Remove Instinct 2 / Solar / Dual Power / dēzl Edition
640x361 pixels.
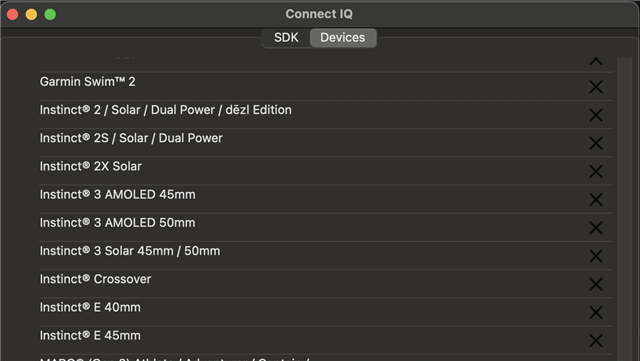(x=596, y=115)
